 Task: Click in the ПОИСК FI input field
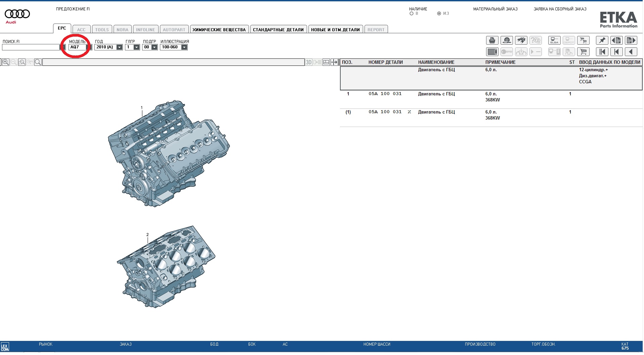(31, 47)
